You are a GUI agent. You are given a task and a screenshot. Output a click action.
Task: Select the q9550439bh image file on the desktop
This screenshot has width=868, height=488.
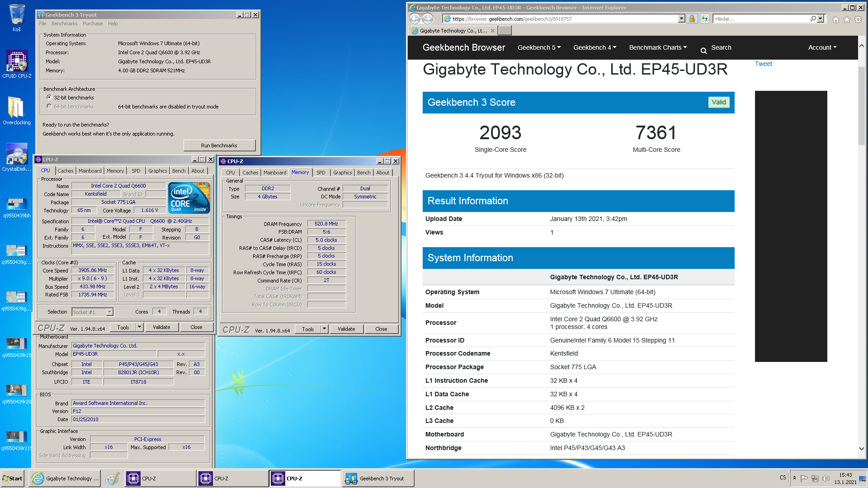17,208
